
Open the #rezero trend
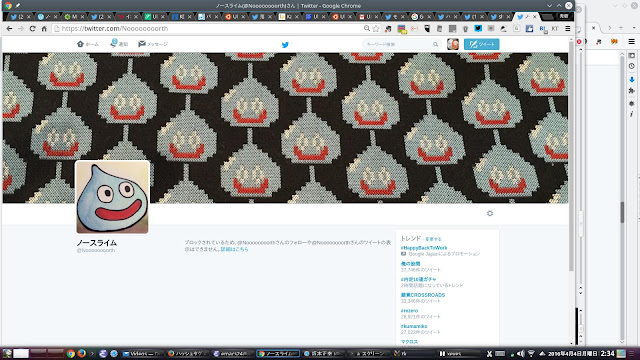coord(409,311)
